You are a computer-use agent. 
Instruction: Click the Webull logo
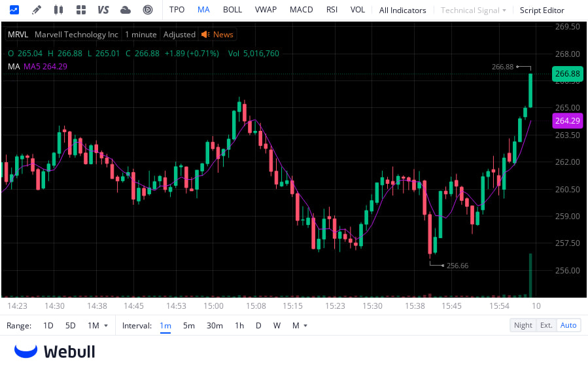[x=55, y=351]
